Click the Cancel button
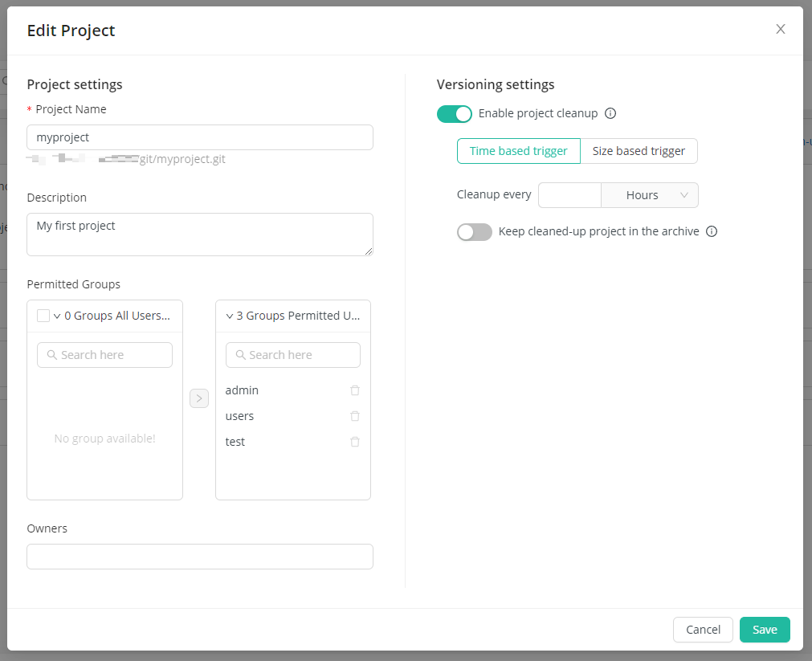This screenshot has width=812, height=661. [703, 630]
